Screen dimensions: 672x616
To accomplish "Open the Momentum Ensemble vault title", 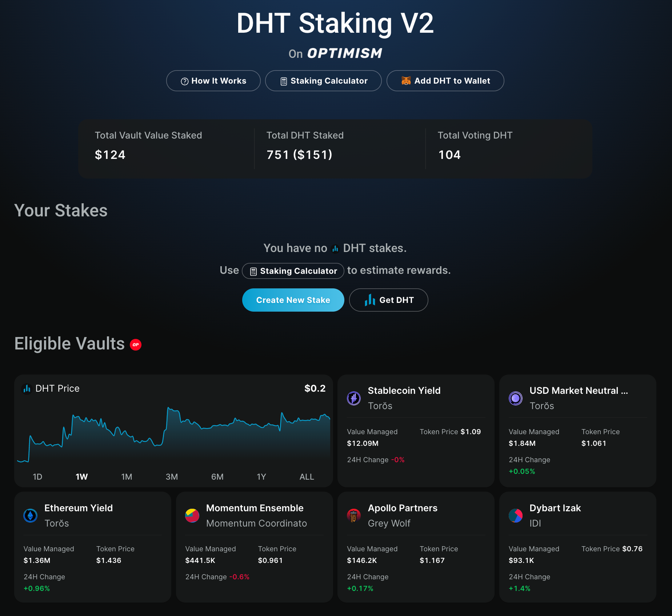I will [255, 508].
